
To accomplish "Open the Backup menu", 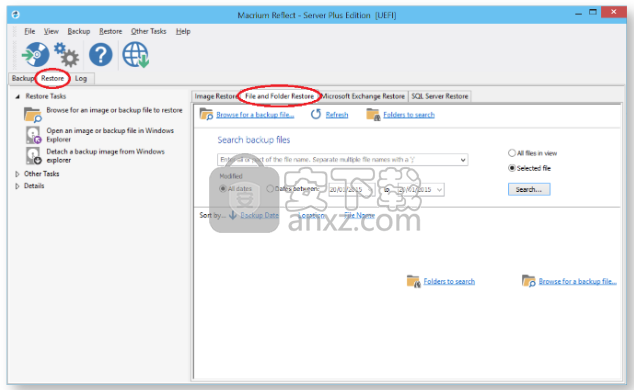I will point(78,32).
